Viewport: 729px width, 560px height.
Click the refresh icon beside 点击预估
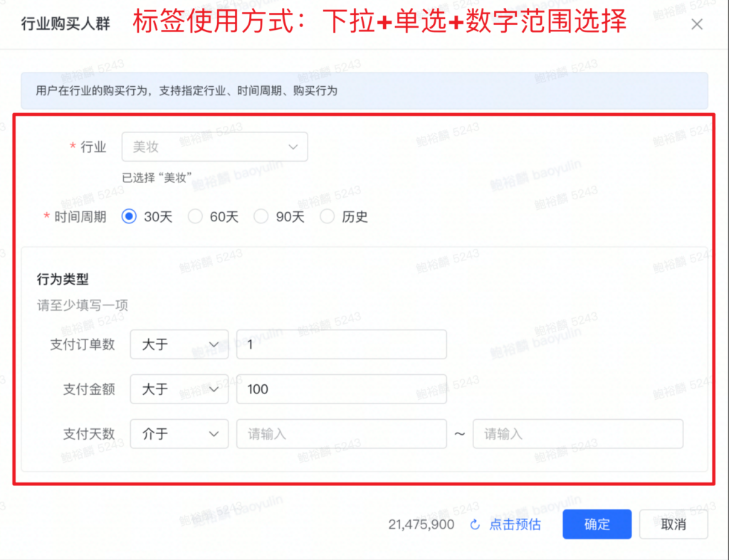[x=475, y=525]
